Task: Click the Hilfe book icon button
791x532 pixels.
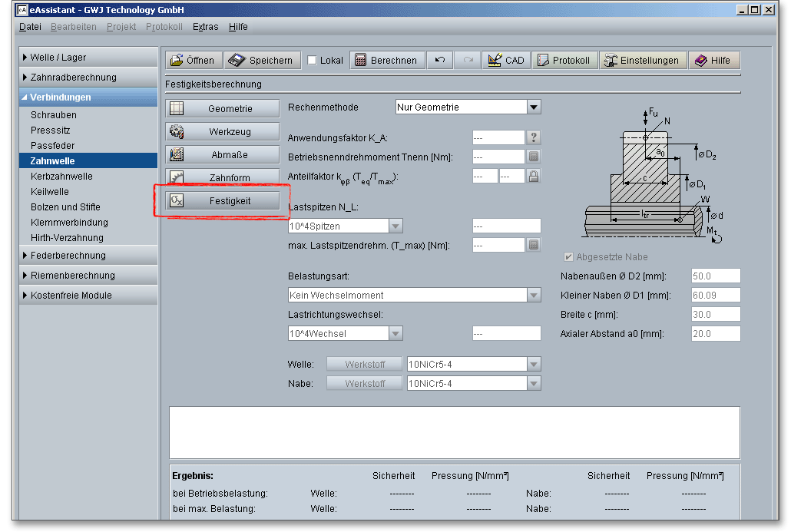Action: click(x=713, y=61)
